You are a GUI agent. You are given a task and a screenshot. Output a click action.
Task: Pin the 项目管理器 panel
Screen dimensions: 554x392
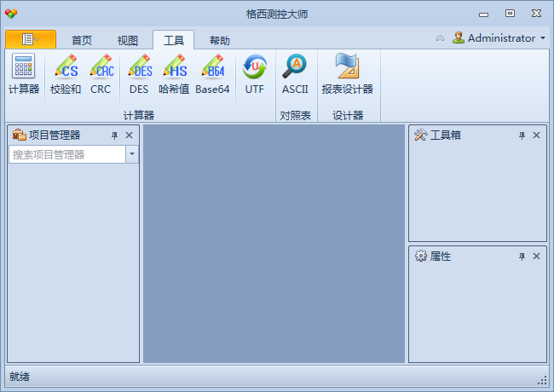pos(114,135)
